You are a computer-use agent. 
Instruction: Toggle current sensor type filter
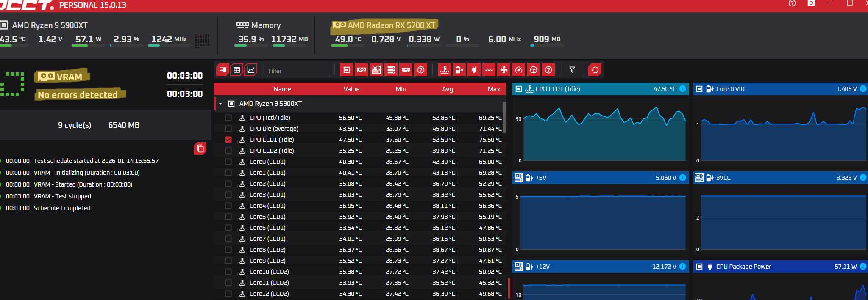click(x=489, y=70)
